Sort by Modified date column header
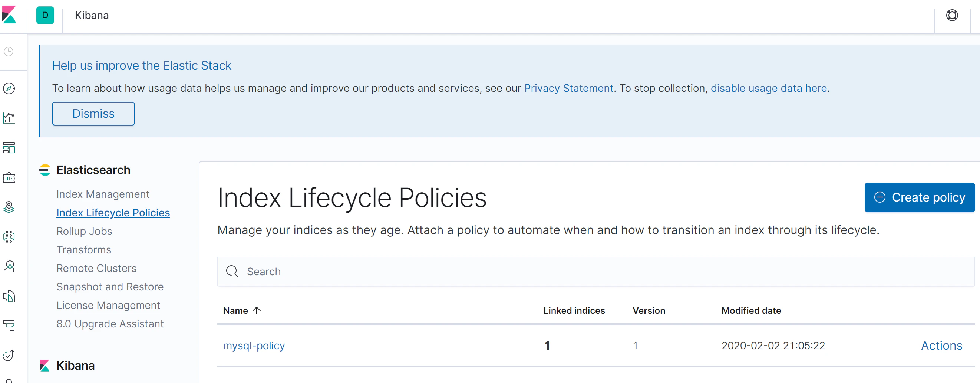This screenshot has height=383, width=980. tap(751, 310)
